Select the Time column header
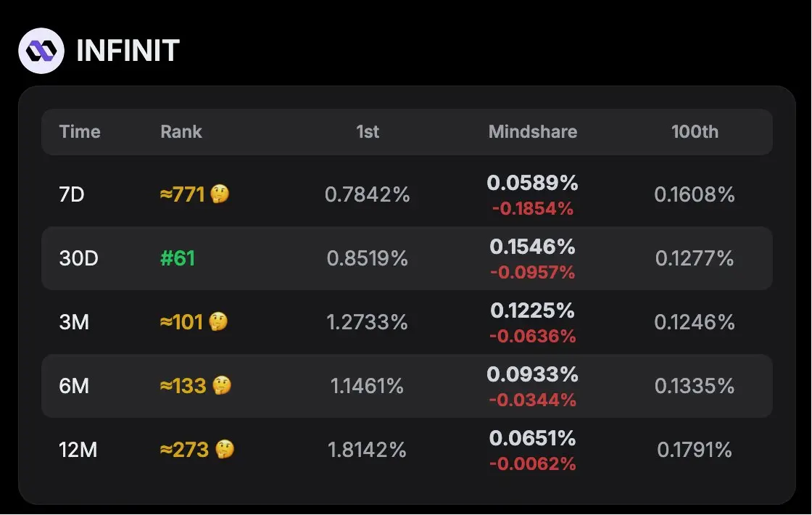This screenshot has height=515, width=812. 80,131
